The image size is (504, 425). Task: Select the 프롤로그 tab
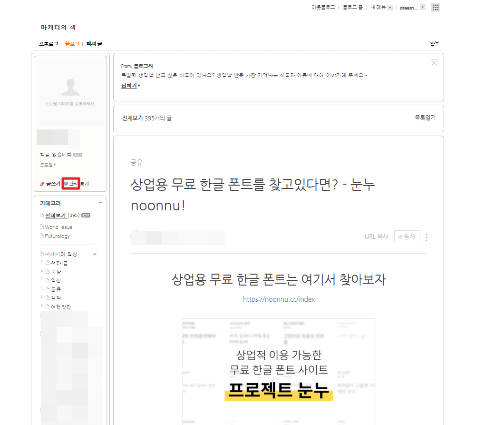[48, 44]
